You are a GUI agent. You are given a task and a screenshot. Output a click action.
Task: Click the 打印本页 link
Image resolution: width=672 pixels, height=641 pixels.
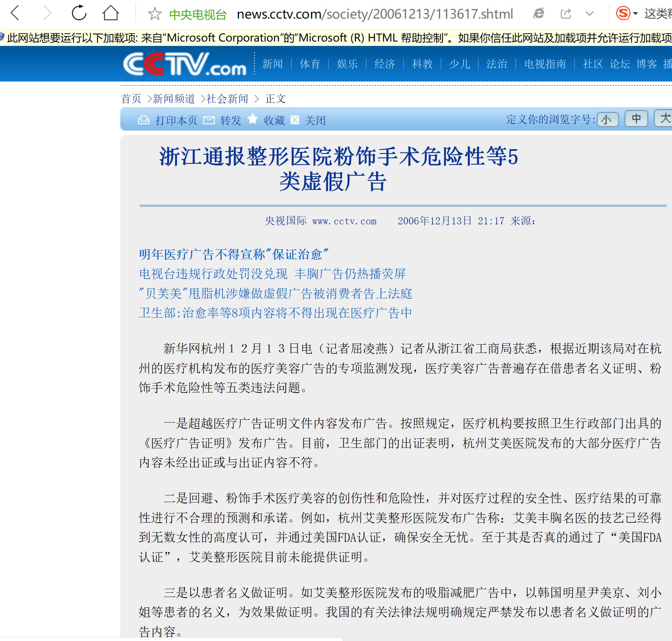click(176, 120)
